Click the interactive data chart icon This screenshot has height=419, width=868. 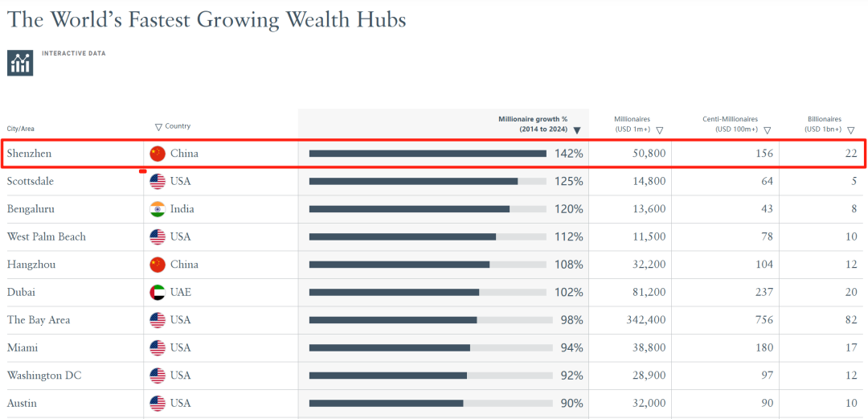tap(20, 63)
